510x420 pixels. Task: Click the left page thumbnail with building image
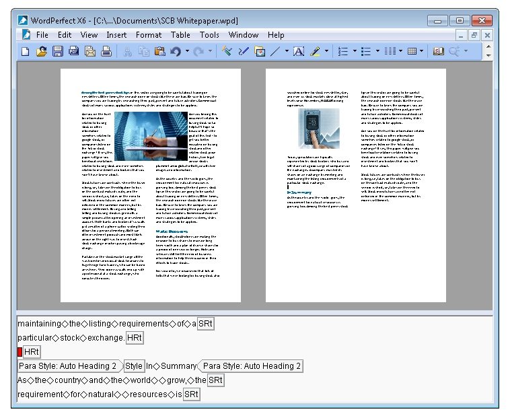(x=150, y=185)
